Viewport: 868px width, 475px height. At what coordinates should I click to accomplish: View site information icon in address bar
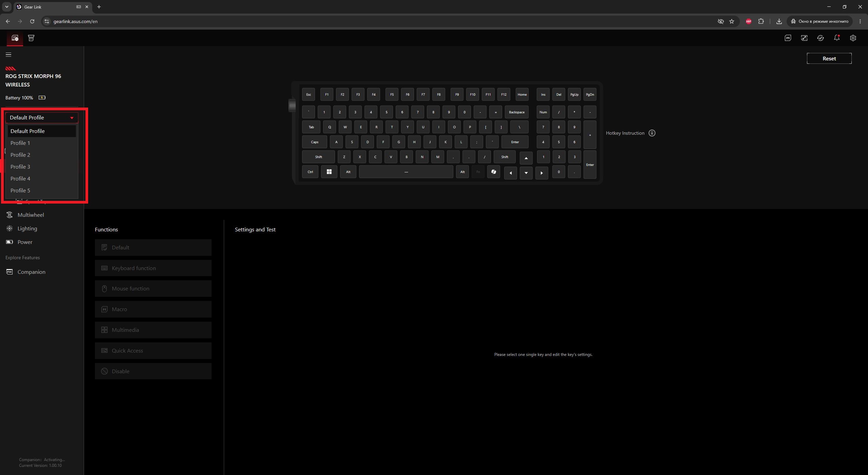click(x=47, y=21)
